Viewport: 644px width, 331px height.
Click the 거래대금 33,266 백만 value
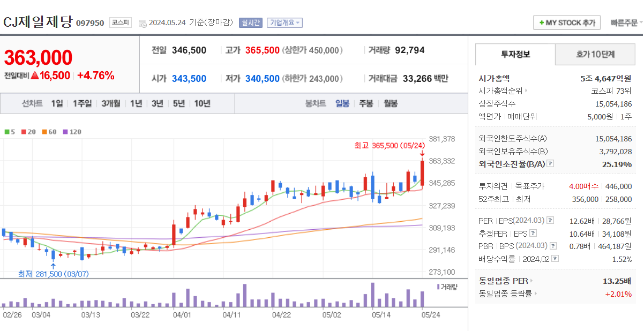click(425, 78)
